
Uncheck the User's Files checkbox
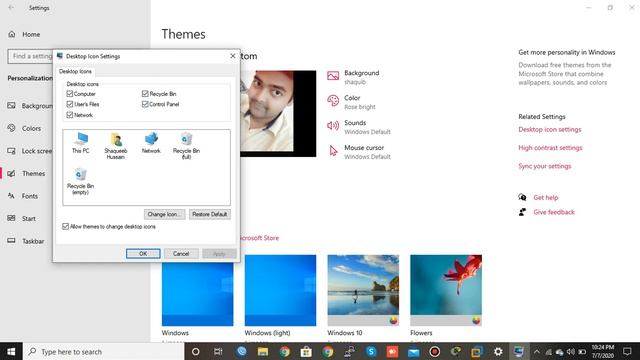(70, 104)
